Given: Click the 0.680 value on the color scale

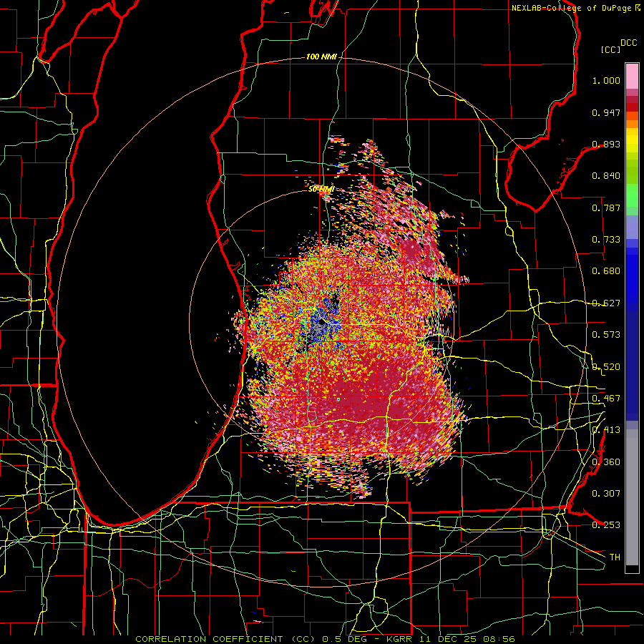Looking at the screenshot, I should pos(606,271).
